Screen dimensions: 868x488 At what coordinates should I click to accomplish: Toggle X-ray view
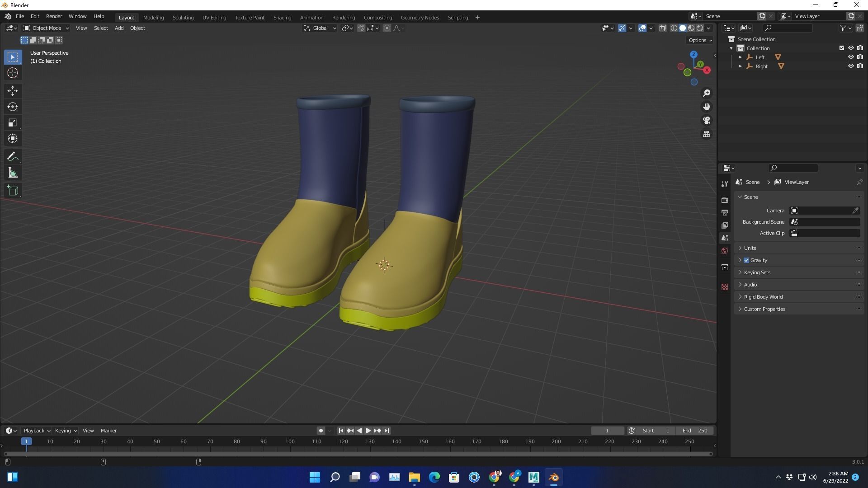(x=662, y=28)
